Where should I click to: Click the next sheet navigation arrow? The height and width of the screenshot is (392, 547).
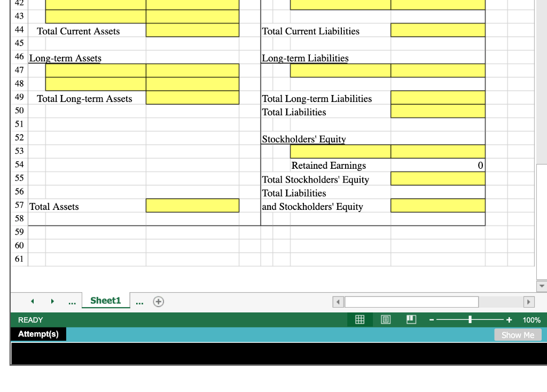point(52,301)
